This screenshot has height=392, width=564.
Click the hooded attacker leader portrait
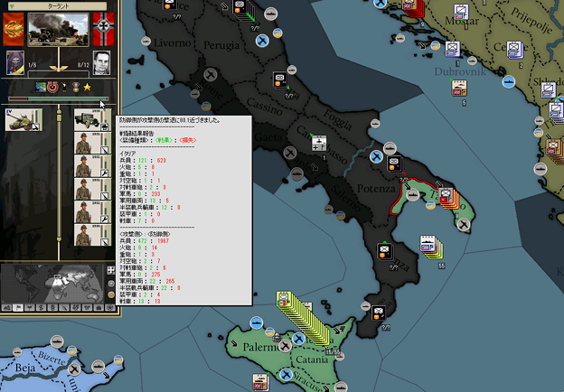[x=15, y=63]
